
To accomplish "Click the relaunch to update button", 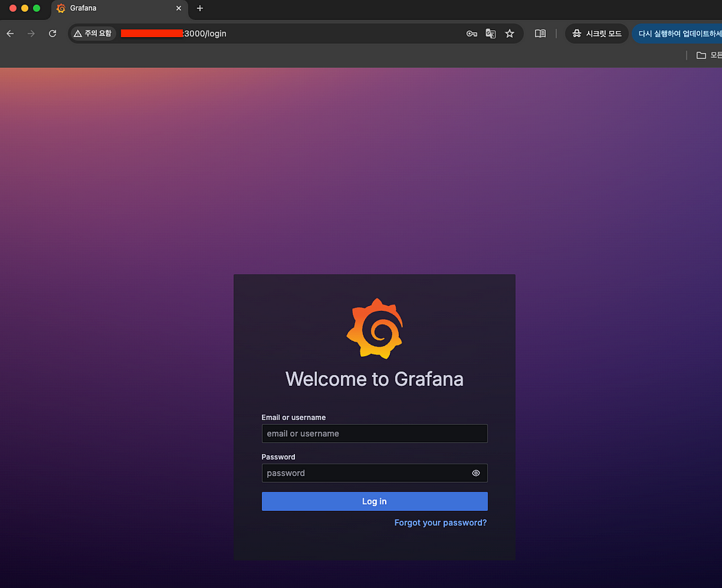I will pyautogui.click(x=677, y=34).
